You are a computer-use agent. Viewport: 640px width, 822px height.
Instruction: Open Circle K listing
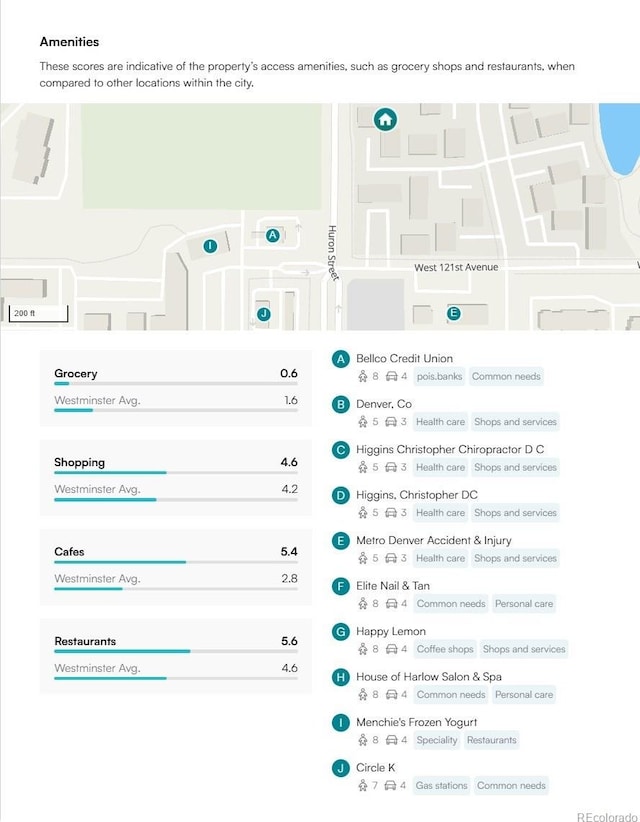[375, 767]
